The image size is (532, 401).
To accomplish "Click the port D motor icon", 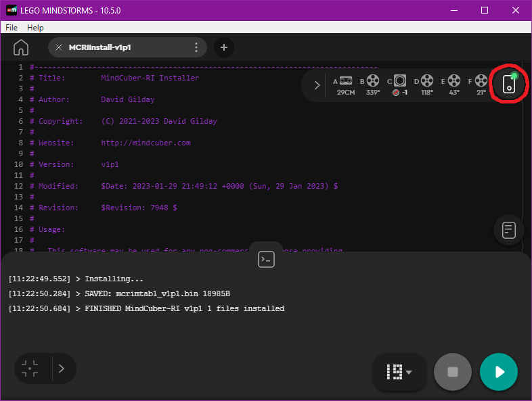I will click(x=427, y=81).
